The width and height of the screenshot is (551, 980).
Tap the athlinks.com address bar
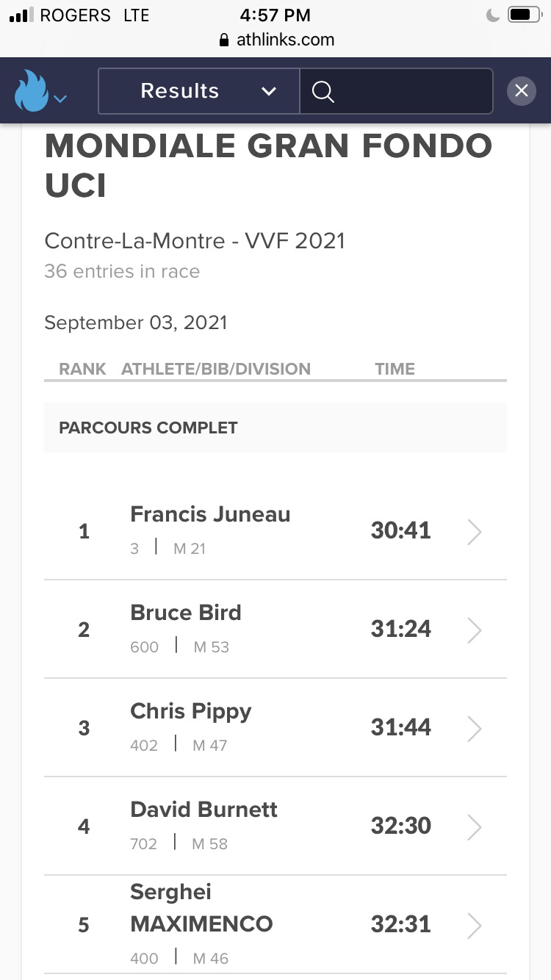276,40
